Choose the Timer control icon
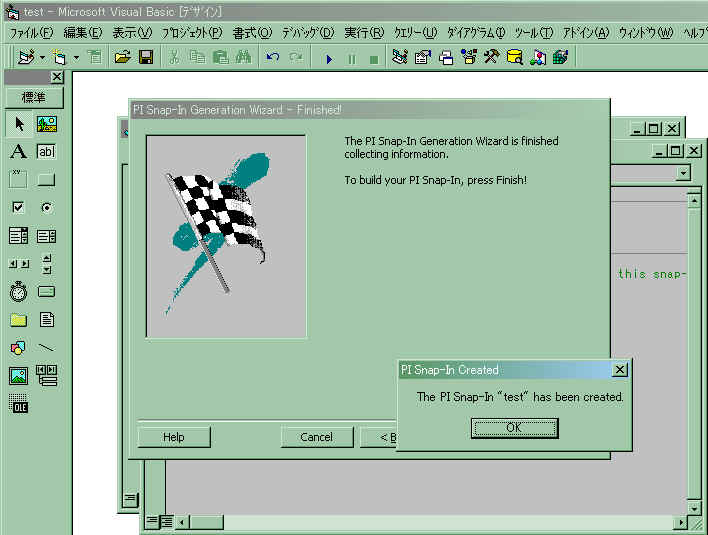Image resolution: width=708 pixels, height=535 pixels. [x=18, y=292]
